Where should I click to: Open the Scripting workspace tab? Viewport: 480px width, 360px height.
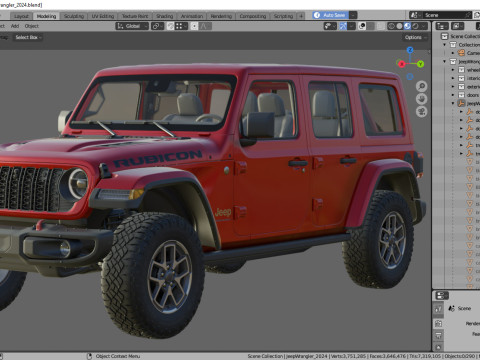[x=283, y=16]
